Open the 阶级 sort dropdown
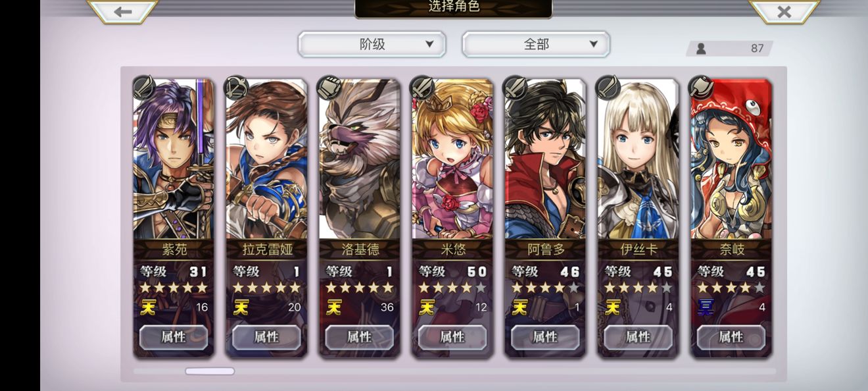The image size is (868, 391). click(x=372, y=44)
